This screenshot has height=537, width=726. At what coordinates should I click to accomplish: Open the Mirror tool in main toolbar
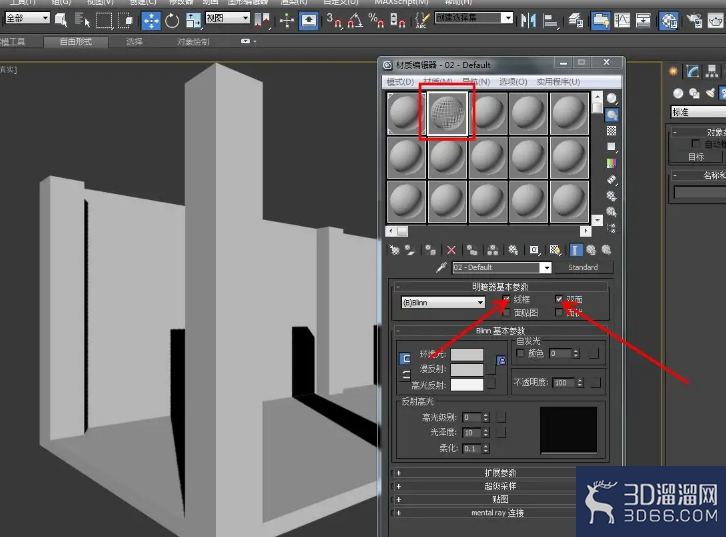click(x=528, y=20)
